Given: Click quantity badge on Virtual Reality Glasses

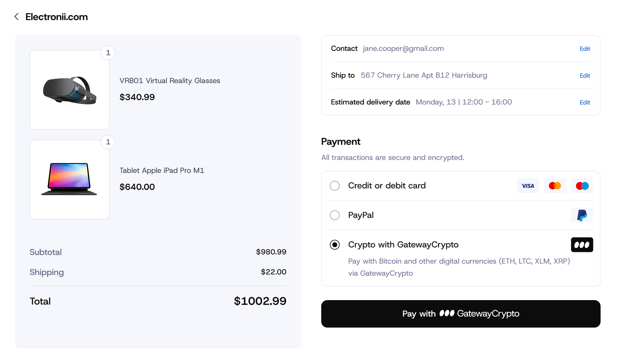Looking at the screenshot, I should 108,53.
